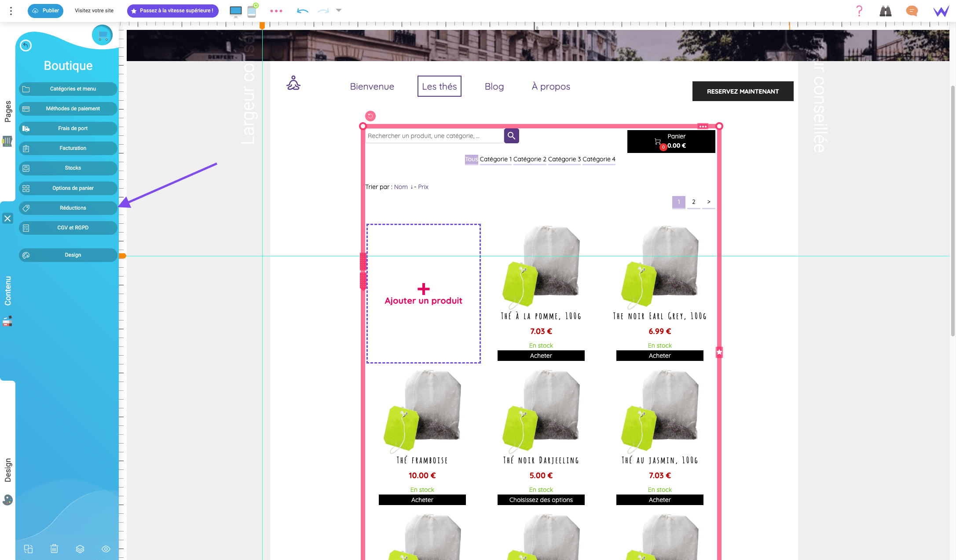Click the undo arrow
Image resolution: width=956 pixels, height=560 pixels.
tap(303, 11)
